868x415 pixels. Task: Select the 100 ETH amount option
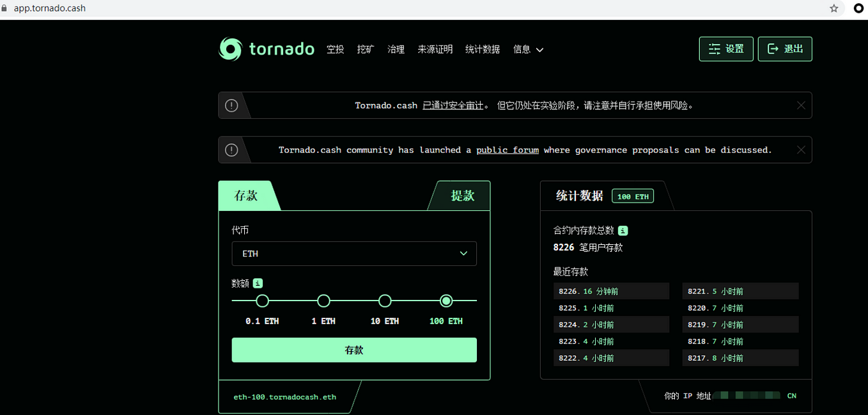coord(446,301)
